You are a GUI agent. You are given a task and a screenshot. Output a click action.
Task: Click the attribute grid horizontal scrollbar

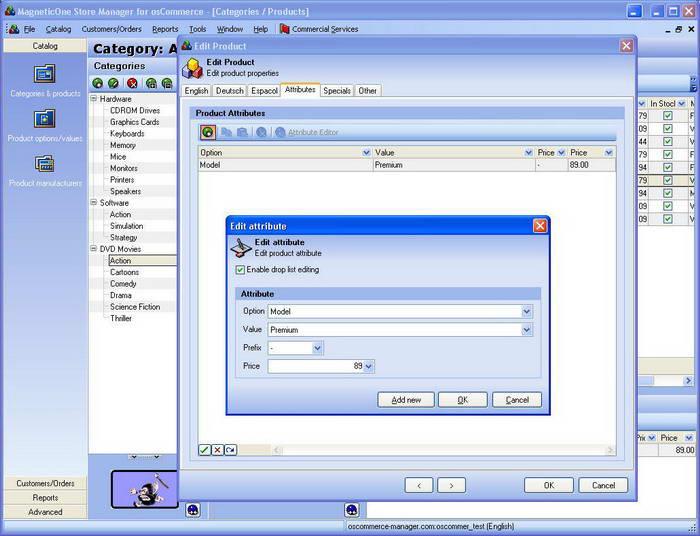point(443,450)
